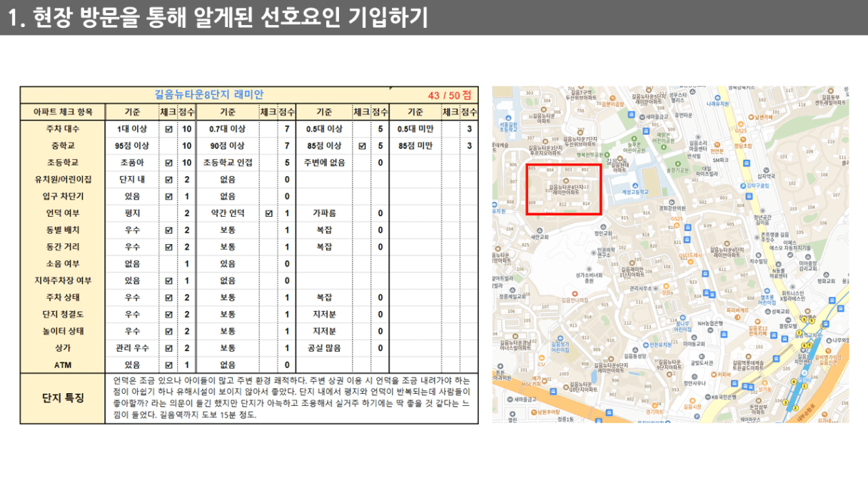Click the table title 길음뉴타운8단지 래미안
868x488 pixels.
[209, 94]
